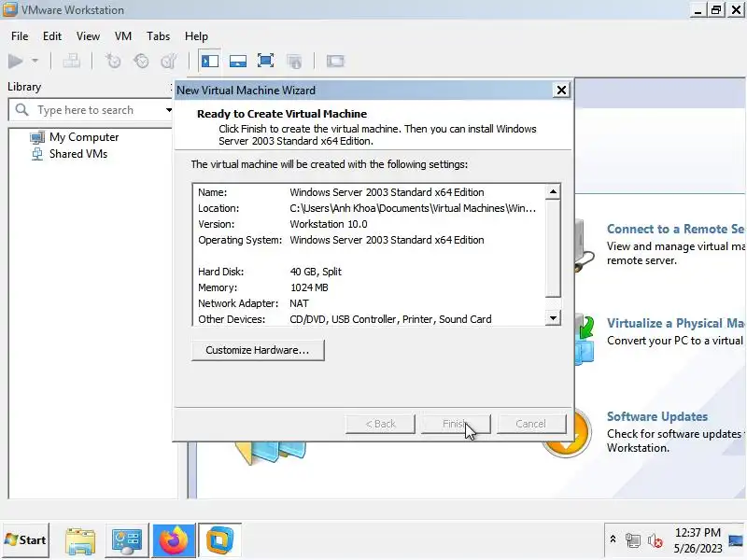Click the settings list scrollbar thumb
The image size is (747, 560).
[553, 248]
